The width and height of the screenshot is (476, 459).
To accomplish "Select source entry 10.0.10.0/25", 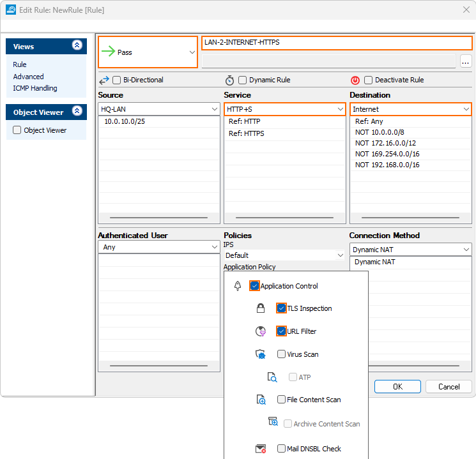I will 158,121.
